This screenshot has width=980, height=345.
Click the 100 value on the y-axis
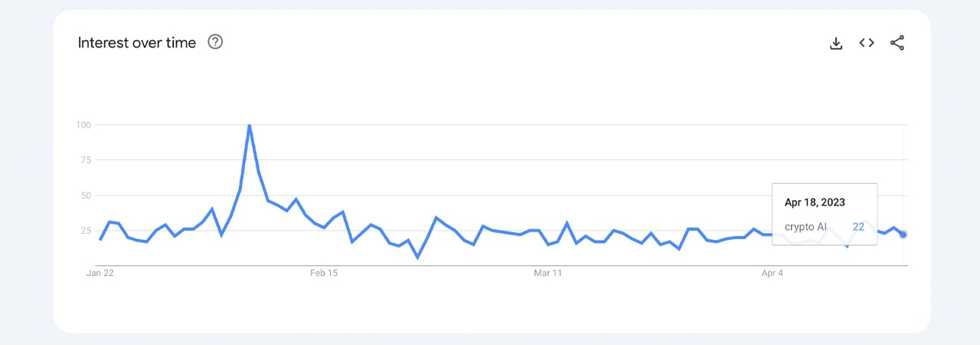[x=83, y=125]
